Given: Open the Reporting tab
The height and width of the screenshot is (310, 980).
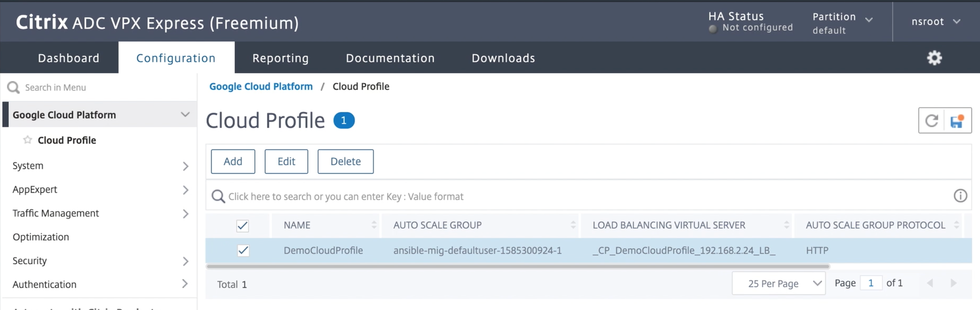Looking at the screenshot, I should click(281, 58).
